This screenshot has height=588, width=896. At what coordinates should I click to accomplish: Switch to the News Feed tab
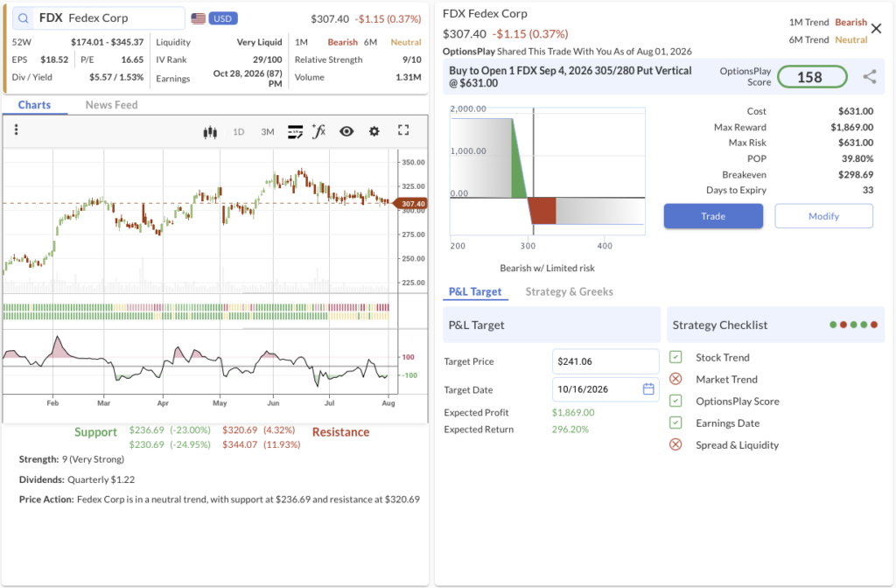coord(111,105)
